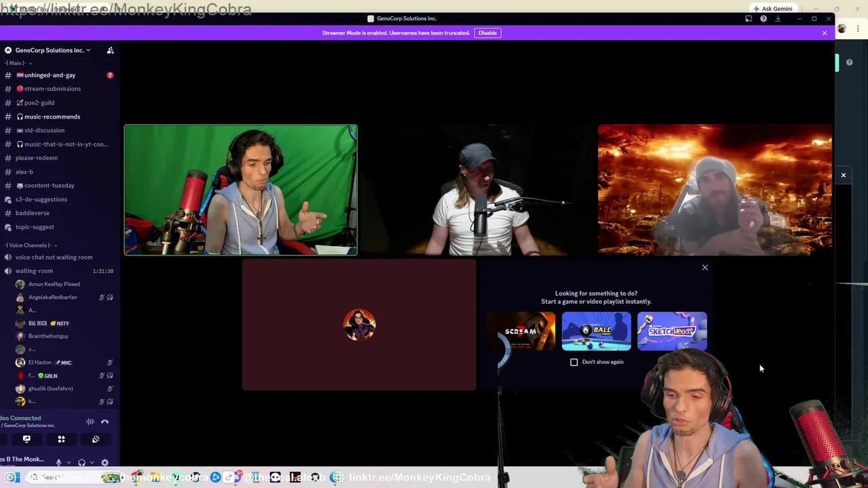This screenshot has height=488, width=868.
Task: Click avatar in the dark red participant tile
Action: coord(359,325)
